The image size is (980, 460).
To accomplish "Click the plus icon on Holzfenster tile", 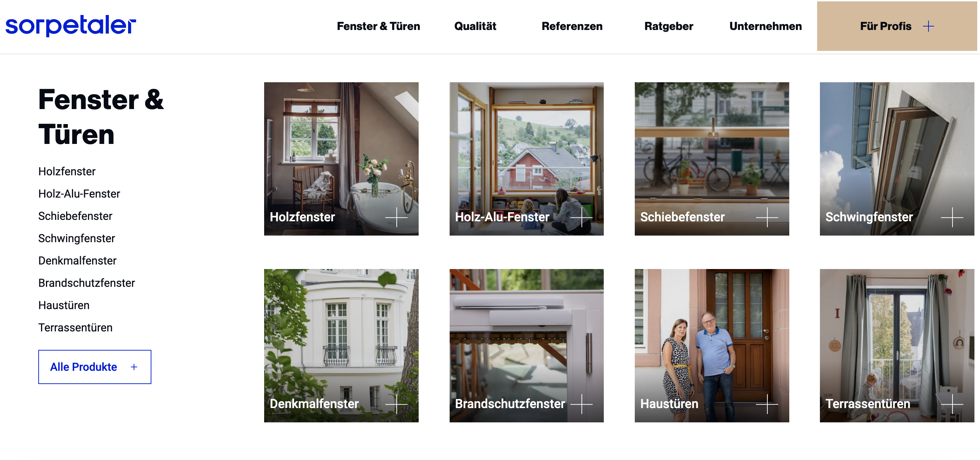I will tap(396, 217).
